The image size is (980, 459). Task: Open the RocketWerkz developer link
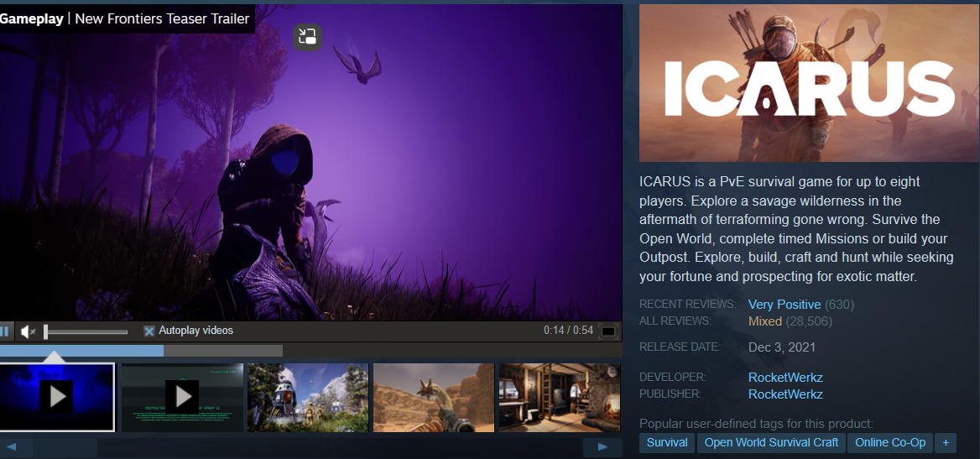coord(785,378)
